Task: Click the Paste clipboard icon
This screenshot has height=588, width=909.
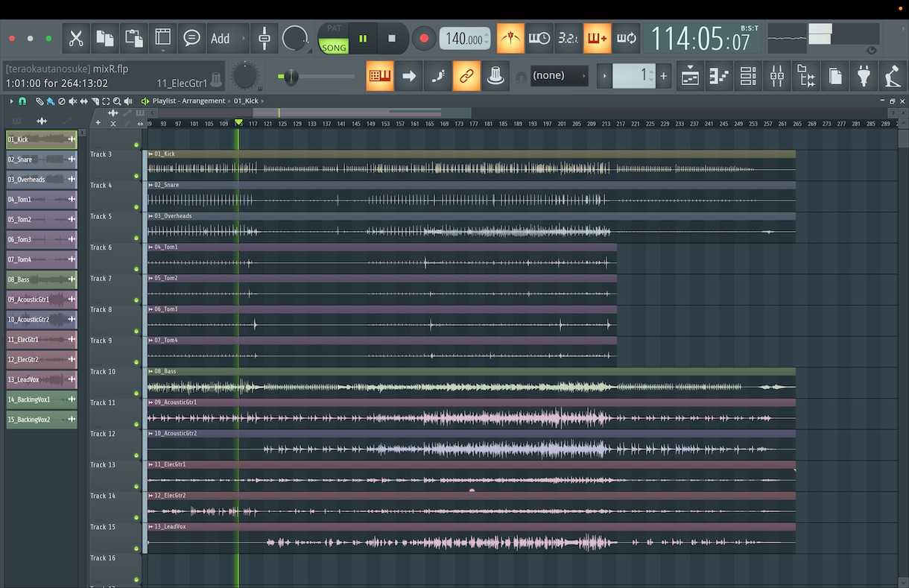Action: pyautogui.click(x=134, y=38)
